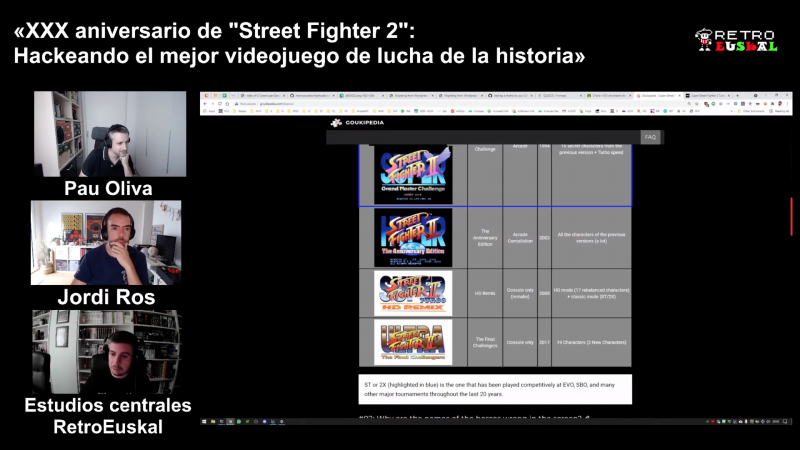Select '19 Characters (2 New Characters)' cell
The height and width of the screenshot is (450, 800).
tap(591, 342)
